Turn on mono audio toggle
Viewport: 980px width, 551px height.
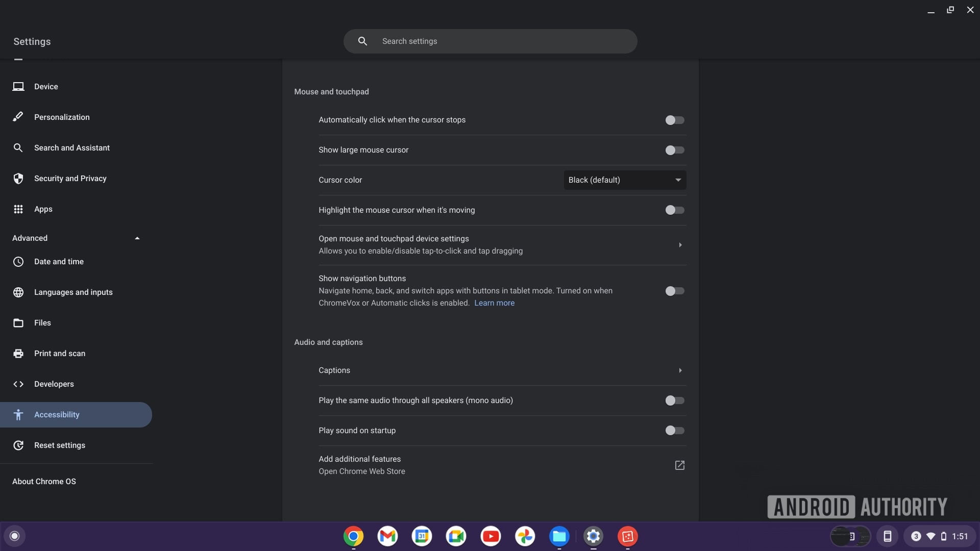[674, 400]
